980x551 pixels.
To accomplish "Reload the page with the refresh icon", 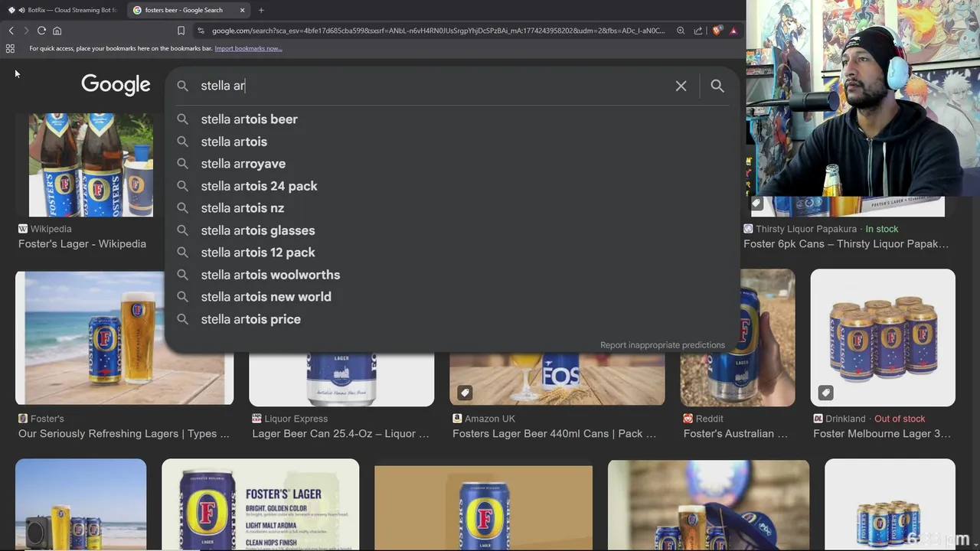I will click(41, 31).
